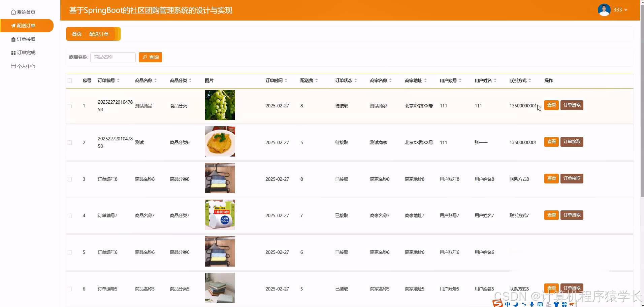Click the 订单完成 grid icon

[13, 53]
